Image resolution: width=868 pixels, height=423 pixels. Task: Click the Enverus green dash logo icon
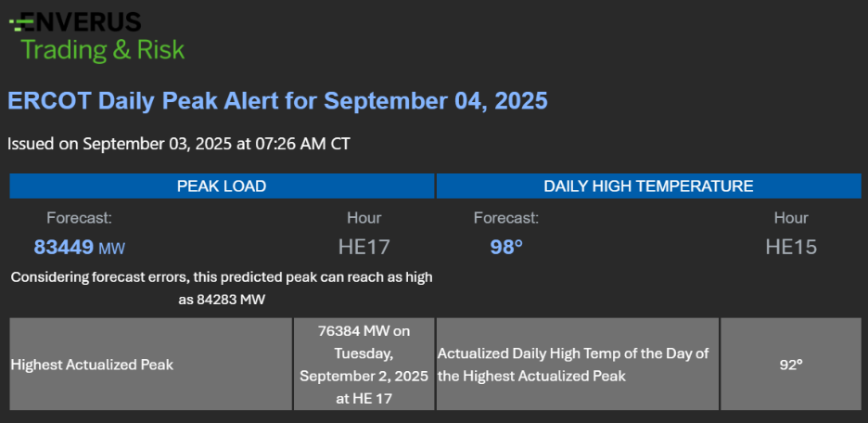18,23
